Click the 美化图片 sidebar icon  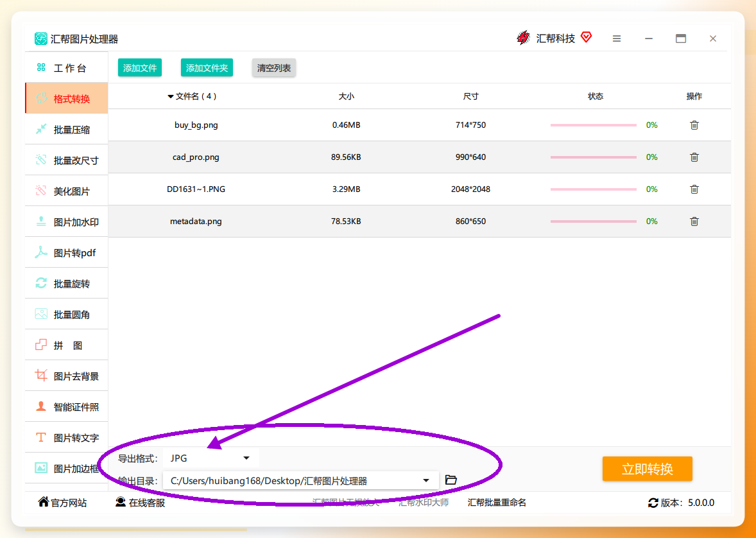coord(41,191)
